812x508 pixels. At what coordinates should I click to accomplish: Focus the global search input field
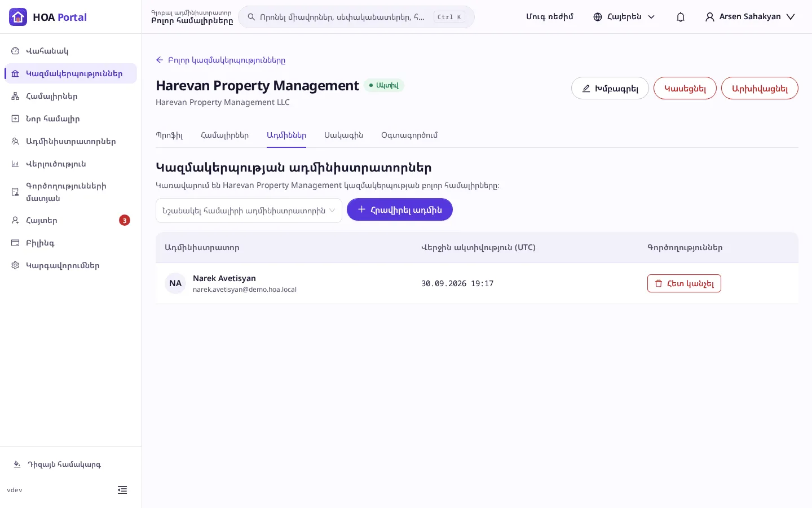pos(356,17)
